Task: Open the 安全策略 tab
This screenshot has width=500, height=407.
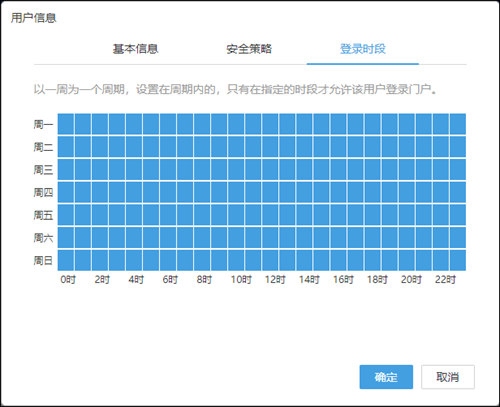Action: click(249, 49)
